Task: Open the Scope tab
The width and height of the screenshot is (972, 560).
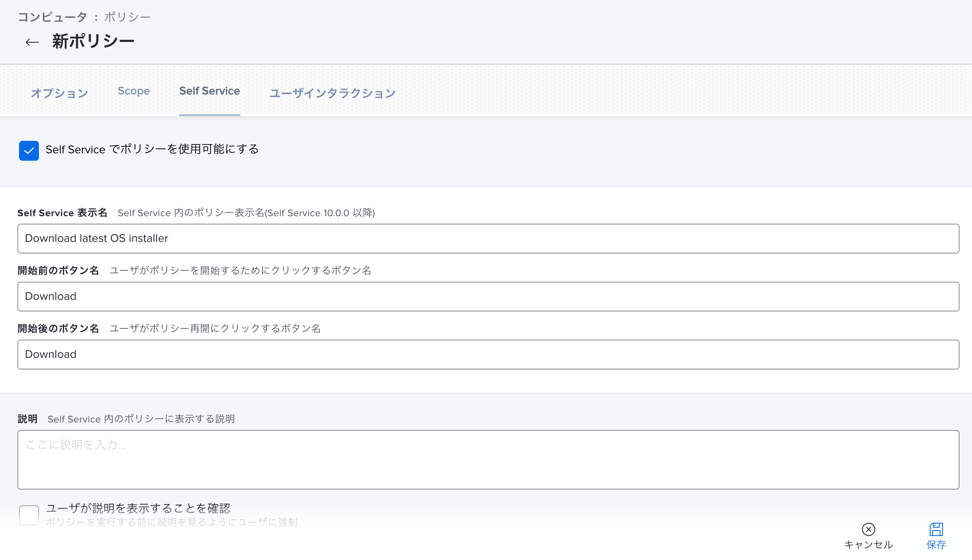Action: click(134, 91)
